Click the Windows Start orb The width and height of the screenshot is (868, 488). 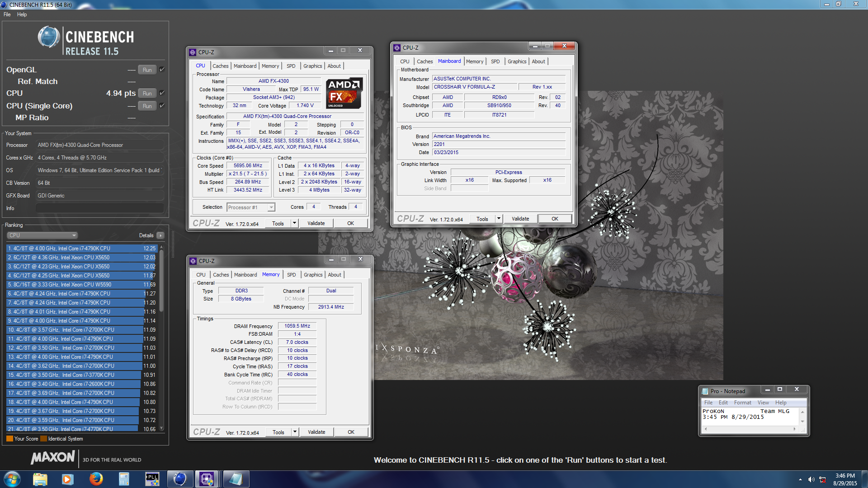(x=12, y=479)
